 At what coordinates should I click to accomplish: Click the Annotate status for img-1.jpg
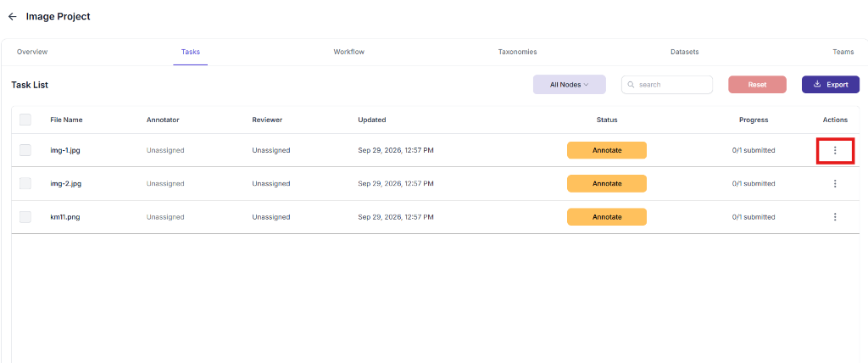click(607, 150)
